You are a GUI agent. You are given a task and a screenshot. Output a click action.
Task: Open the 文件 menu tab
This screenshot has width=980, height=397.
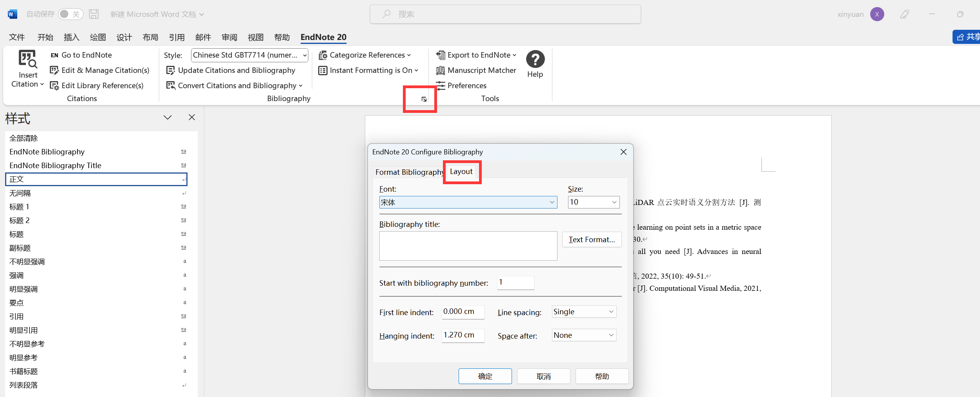(x=17, y=37)
